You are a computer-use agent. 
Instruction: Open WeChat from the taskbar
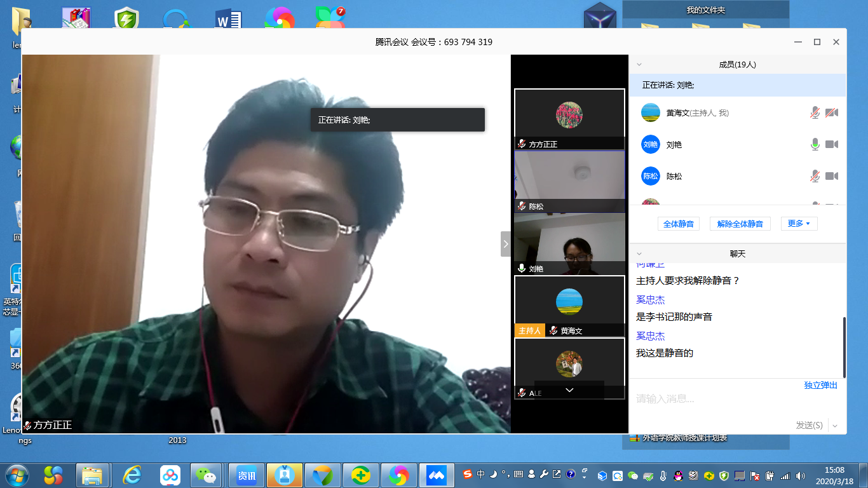click(x=206, y=475)
